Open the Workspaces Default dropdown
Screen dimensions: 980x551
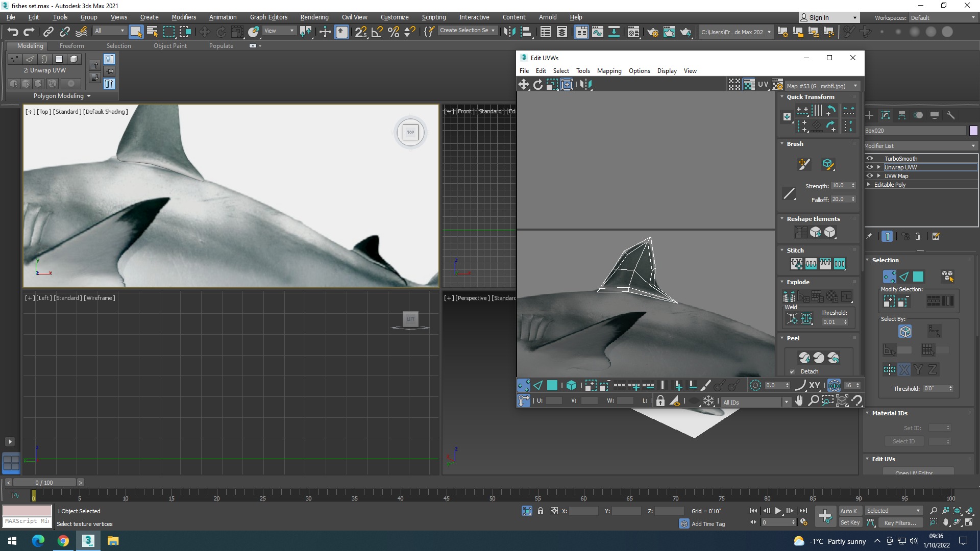click(x=943, y=17)
